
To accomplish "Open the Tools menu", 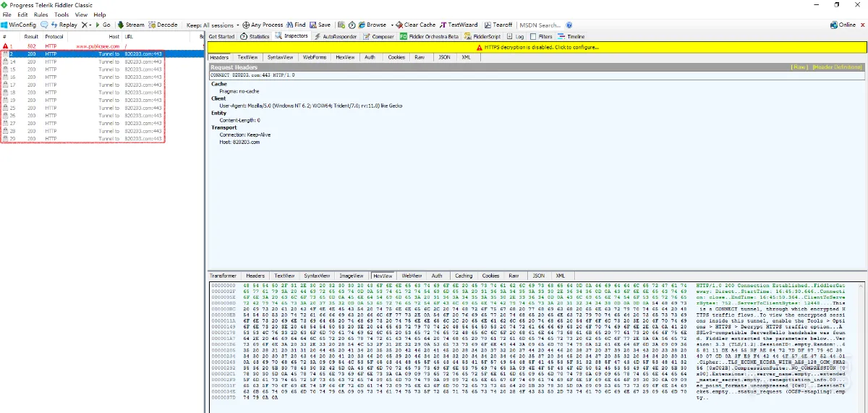I will (61, 14).
